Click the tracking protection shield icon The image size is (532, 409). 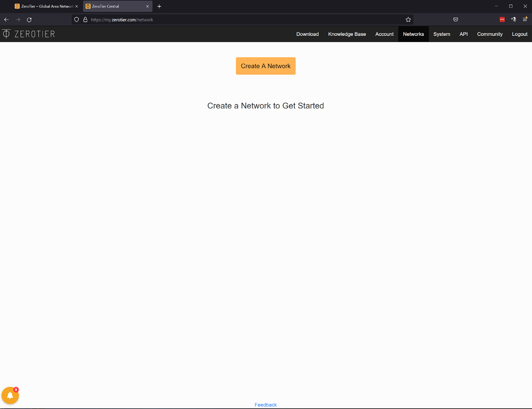(76, 20)
